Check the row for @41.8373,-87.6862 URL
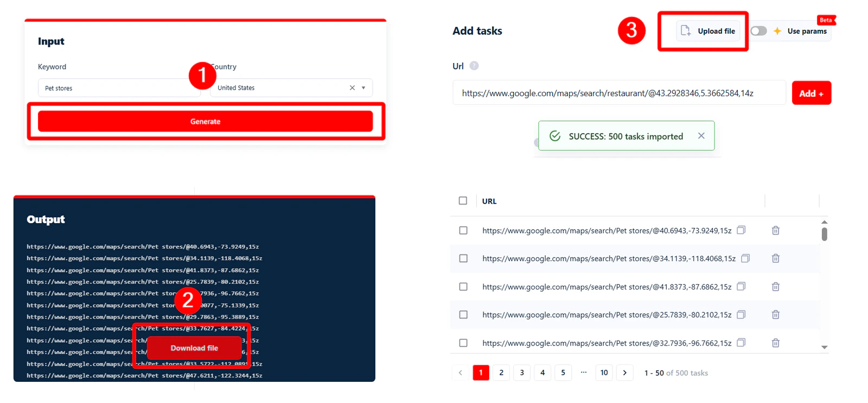This screenshot has width=868, height=403. 463,287
